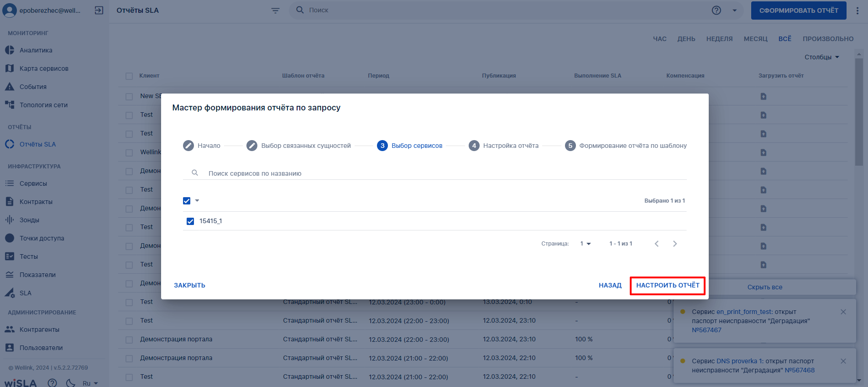
Task: Select the НЕДЕЛЯ period tab
Action: (719, 39)
